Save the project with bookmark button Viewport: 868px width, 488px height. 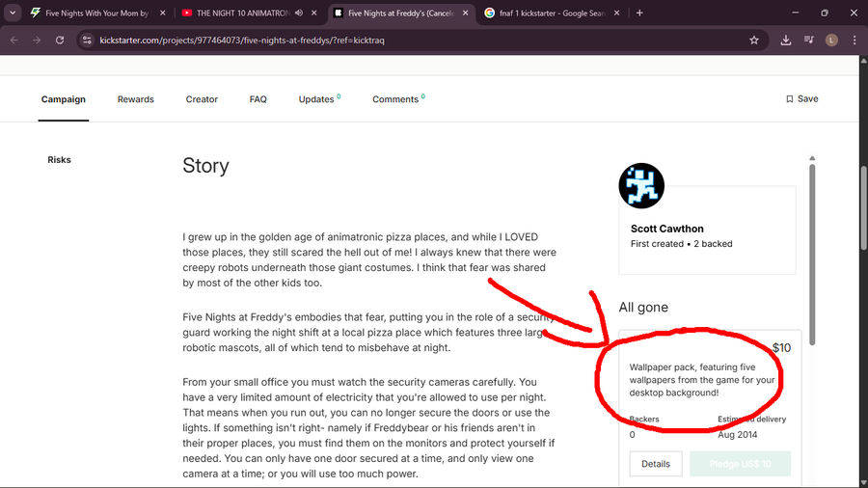801,98
